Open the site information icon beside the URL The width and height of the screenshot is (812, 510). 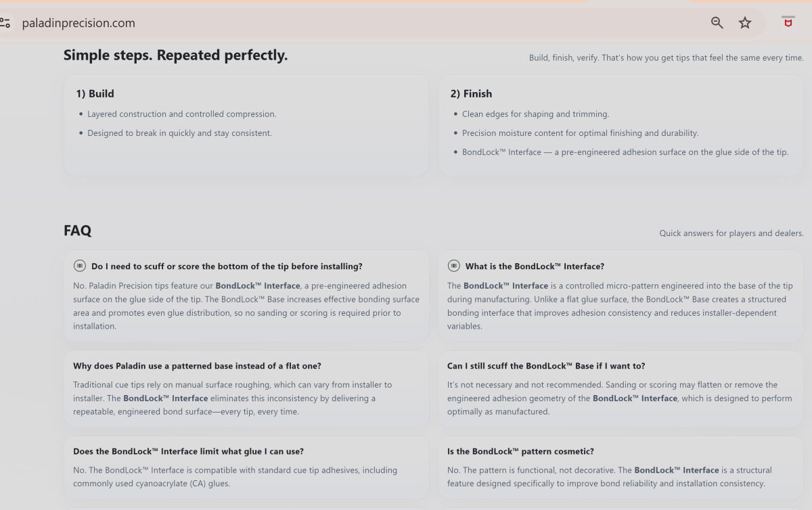click(x=5, y=23)
